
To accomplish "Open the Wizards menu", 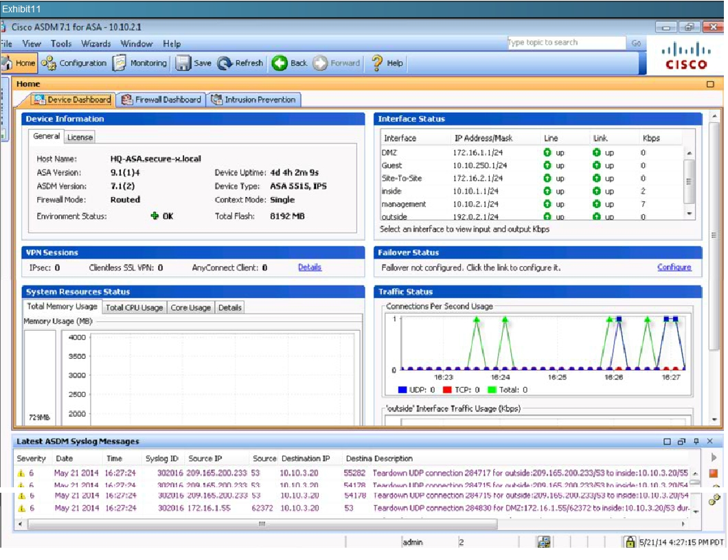I will click(95, 44).
